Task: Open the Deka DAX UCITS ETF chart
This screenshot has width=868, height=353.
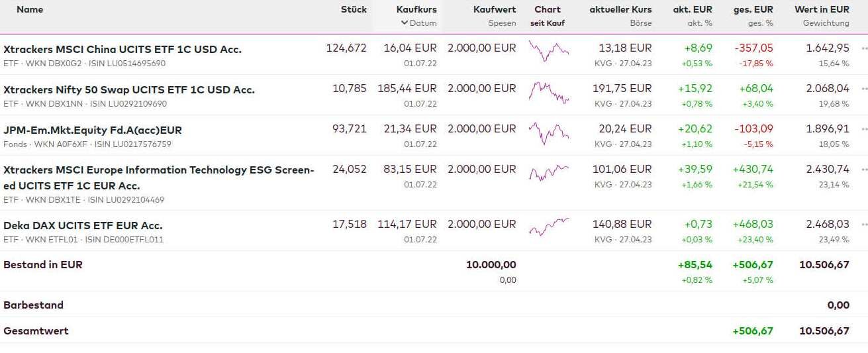Action: tap(548, 227)
